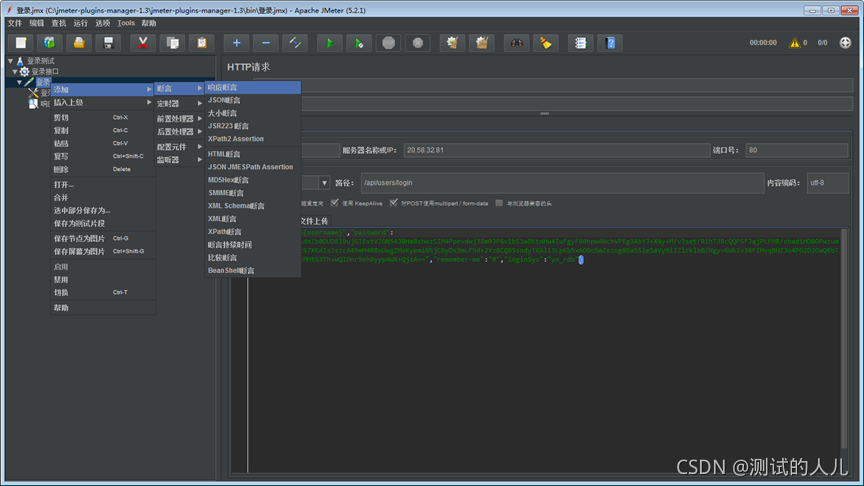Open the Templates icon in toolbar
Viewport: 864px width, 486px height.
pyautogui.click(x=50, y=43)
